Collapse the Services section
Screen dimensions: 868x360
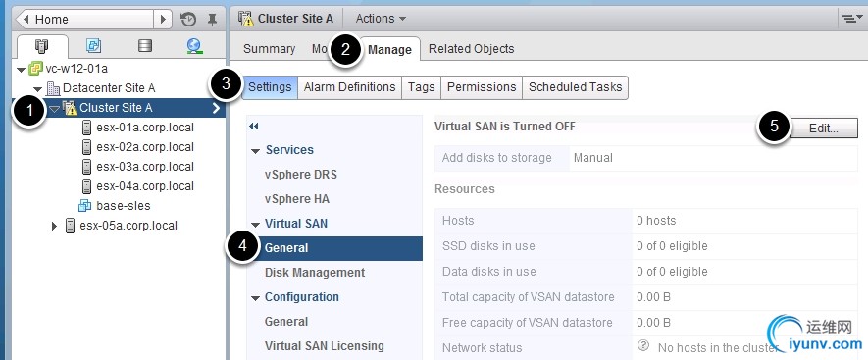pos(255,151)
